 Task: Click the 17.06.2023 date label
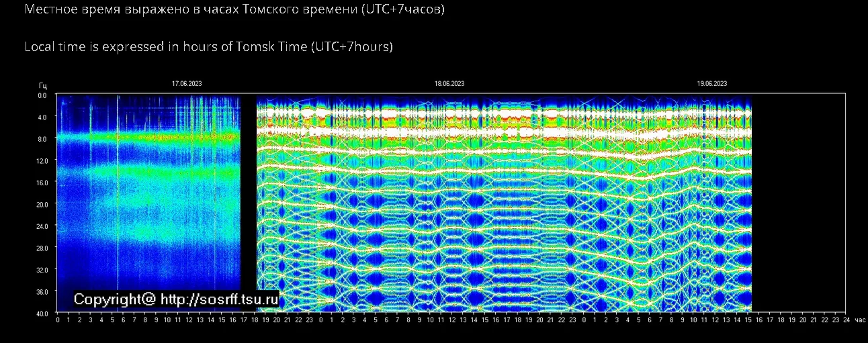click(x=187, y=84)
